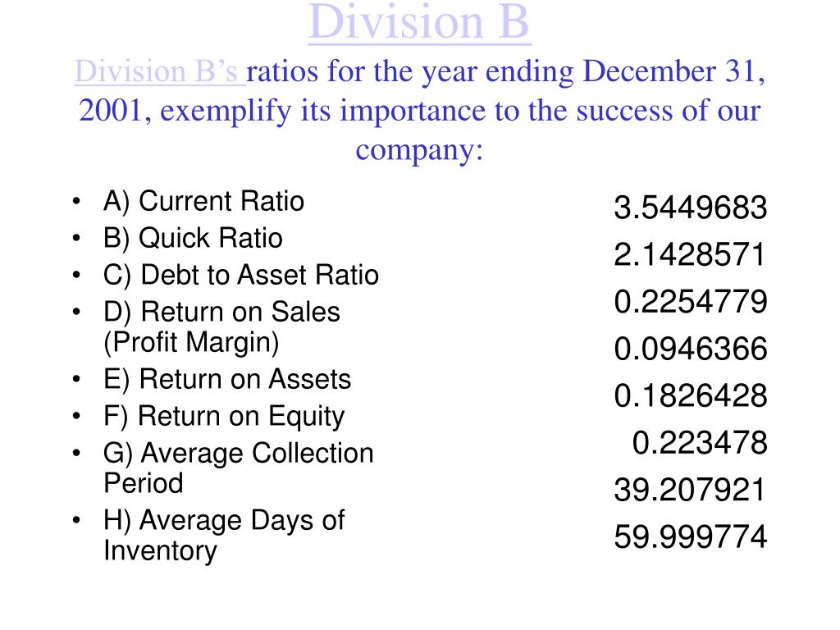This screenshot has height=630, width=840.
Task: Select the Return on Assets item
Action: [x=227, y=380]
